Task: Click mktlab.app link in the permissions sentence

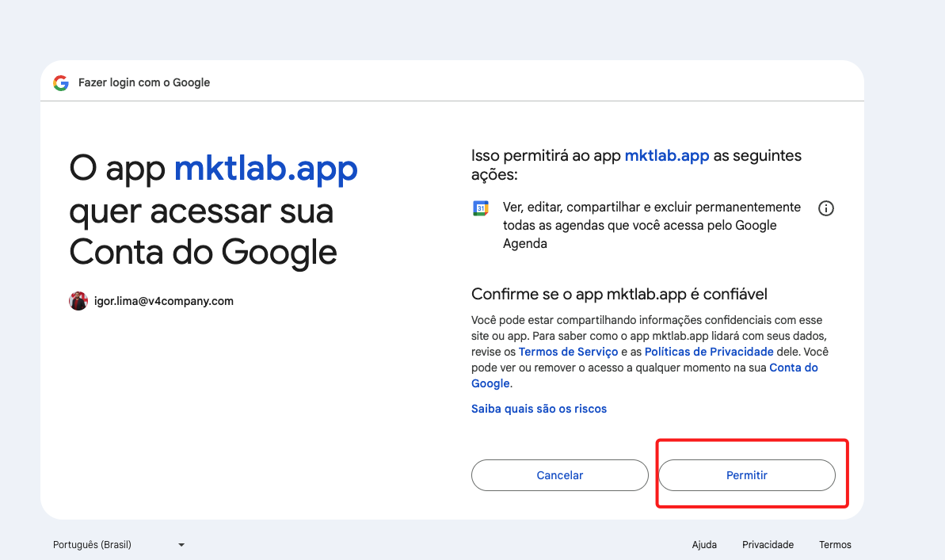Action: 666,156
